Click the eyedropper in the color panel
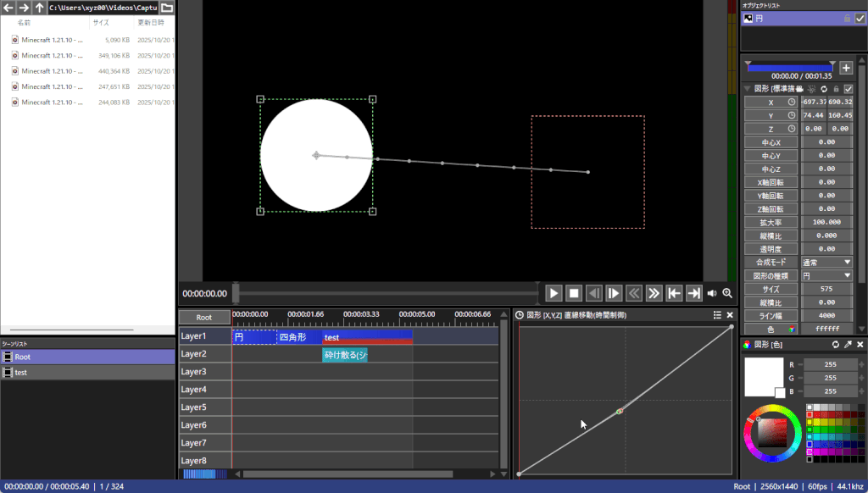 pyautogui.click(x=848, y=345)
